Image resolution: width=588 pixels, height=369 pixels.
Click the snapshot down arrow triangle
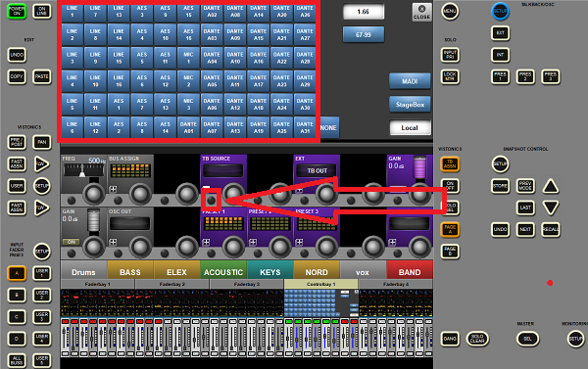click(x=551, y=208)
